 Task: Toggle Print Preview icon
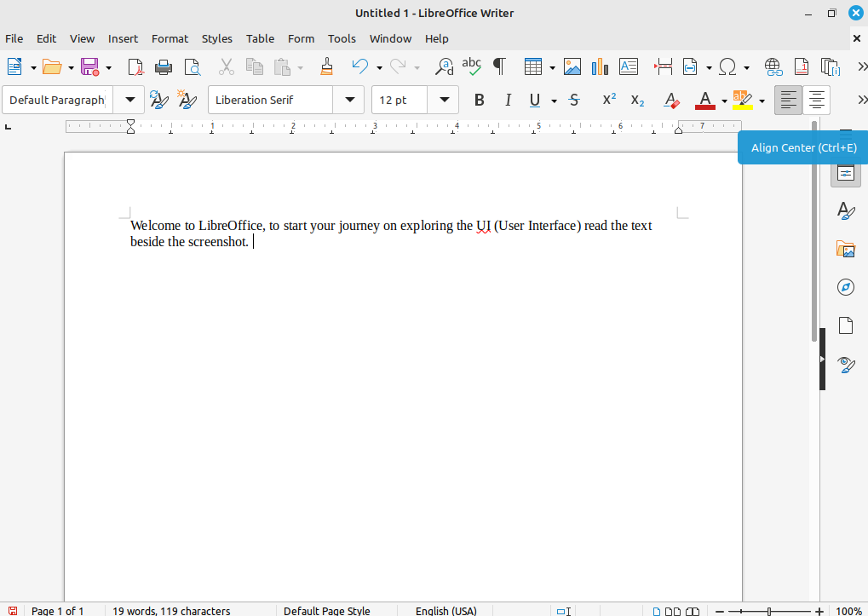click(193, 67)
